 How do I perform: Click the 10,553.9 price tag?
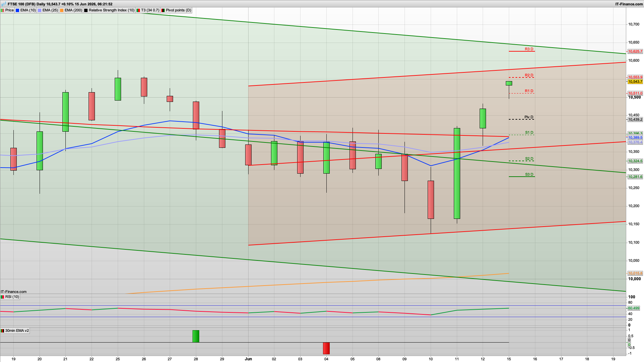pos(635,77)
